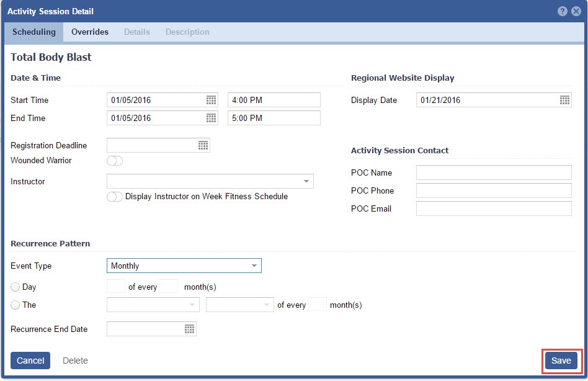This screenshot has width=588, height=381.
Task: Open the End Time calendar picker icon
Action: pos(211,118)
